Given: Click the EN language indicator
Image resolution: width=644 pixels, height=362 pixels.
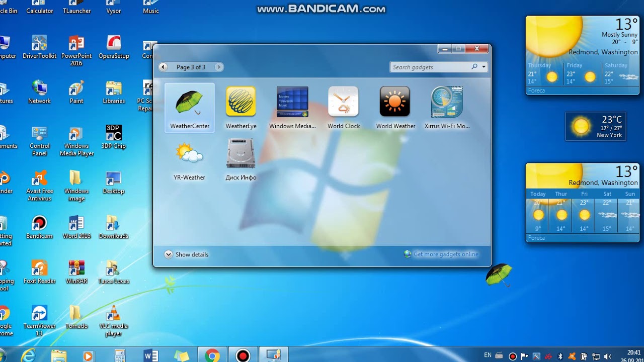Looking at the screenshot, I should [x=488, y=355].
